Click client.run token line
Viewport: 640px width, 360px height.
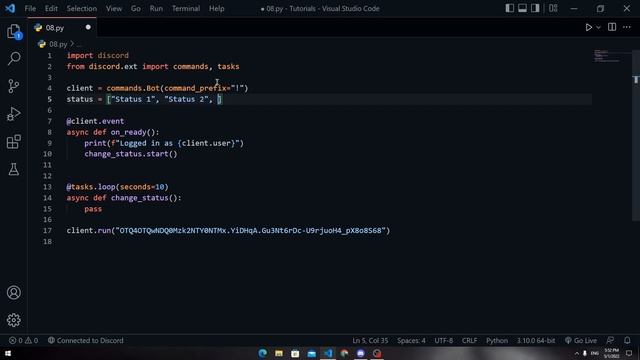click(x=228, y=231)
